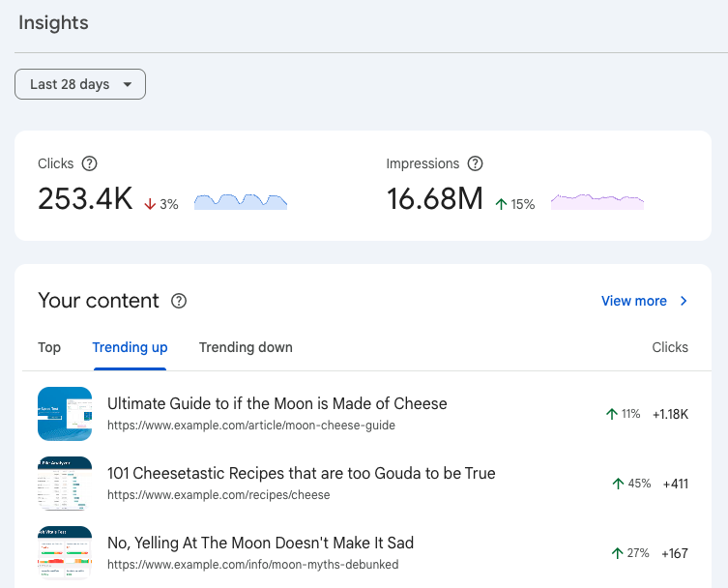Click the Impressions sparkline chart
728x588 pixels.
(x=597, y=201)
